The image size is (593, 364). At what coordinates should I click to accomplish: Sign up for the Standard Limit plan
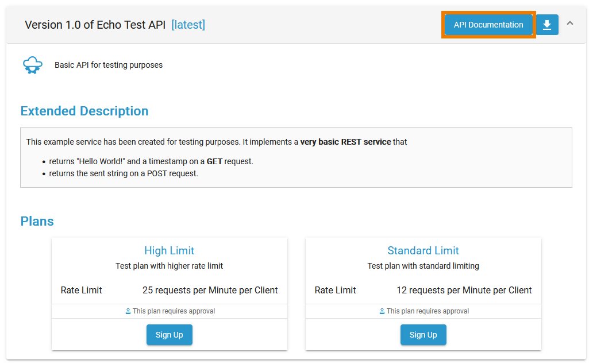pos(423,335)
